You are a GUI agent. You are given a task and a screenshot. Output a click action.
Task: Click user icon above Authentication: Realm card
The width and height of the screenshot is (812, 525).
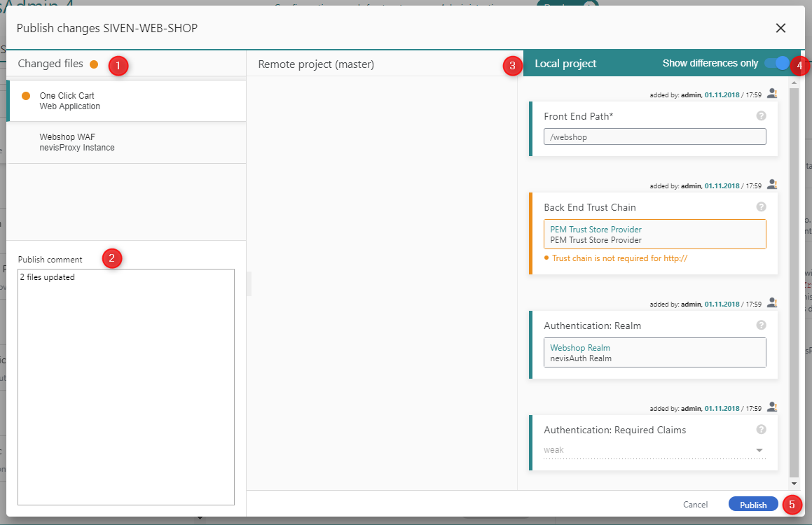[772, 303]
